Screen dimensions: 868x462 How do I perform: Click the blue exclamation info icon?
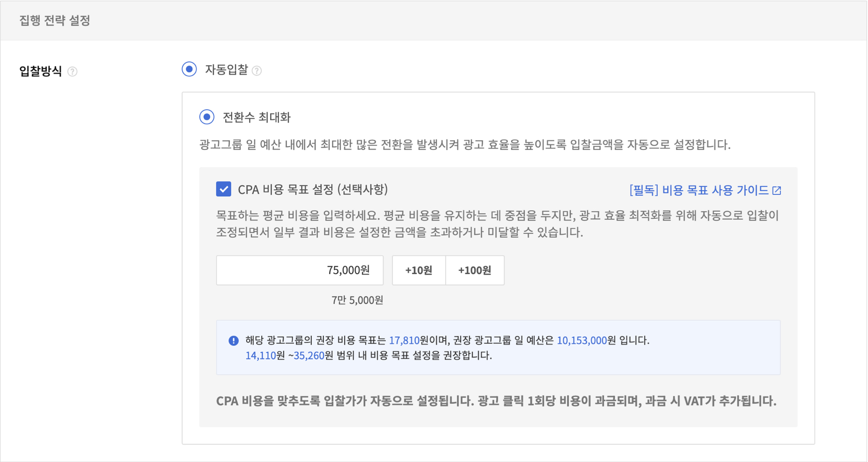point(233,341)
